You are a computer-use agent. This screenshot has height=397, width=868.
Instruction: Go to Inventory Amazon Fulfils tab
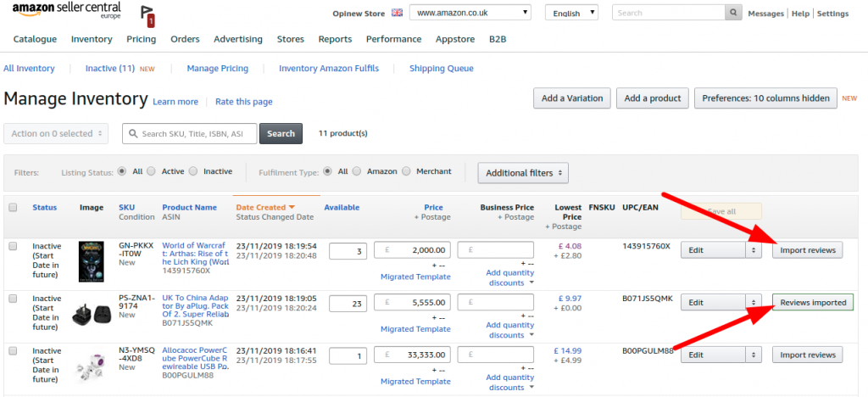click(x=329, y=69)
